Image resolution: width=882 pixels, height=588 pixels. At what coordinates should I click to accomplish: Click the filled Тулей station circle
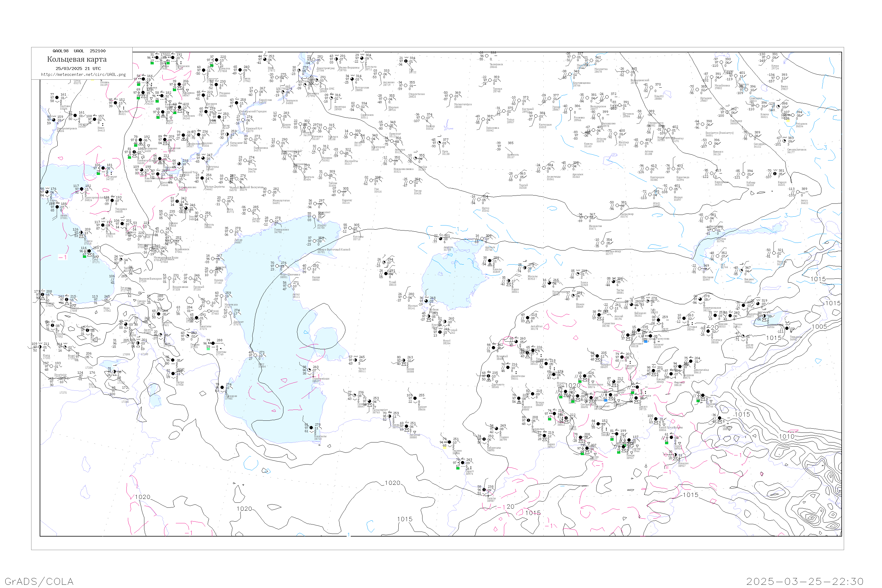tap(386, 274)
